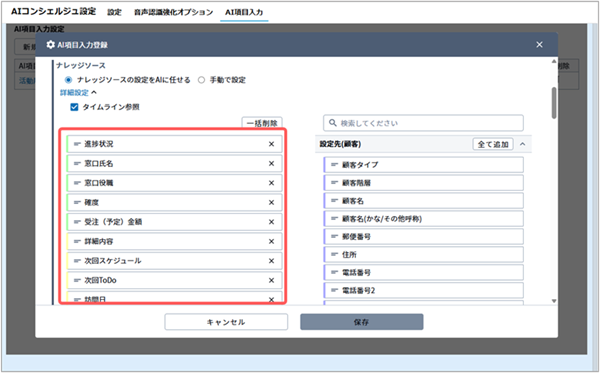Viewport: 600px width, 373px height.
Task: Toggle タイムライン参照 checkbox
Action: pos(74,107)
